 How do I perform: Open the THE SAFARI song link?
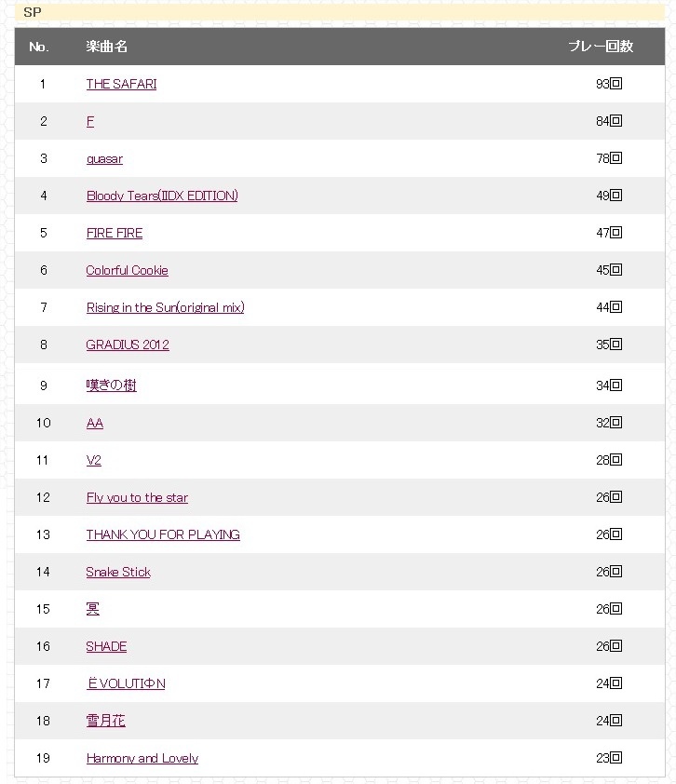point(121,84)
